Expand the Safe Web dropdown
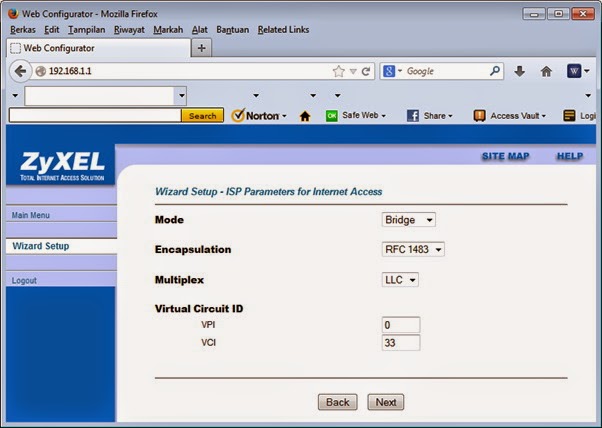 click(384, 116)
